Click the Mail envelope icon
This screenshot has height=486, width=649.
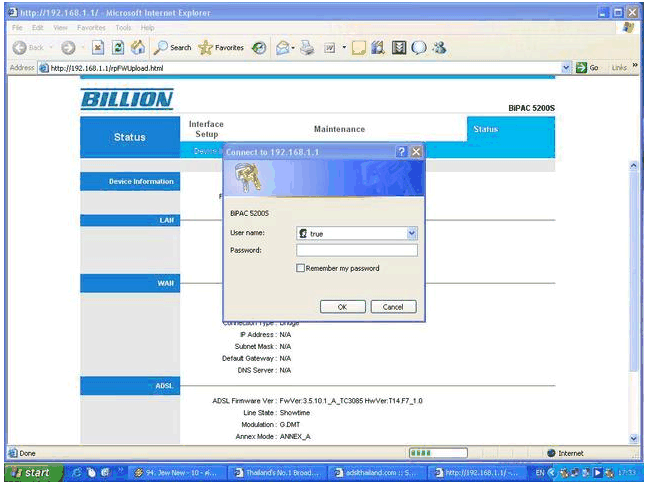283,48
